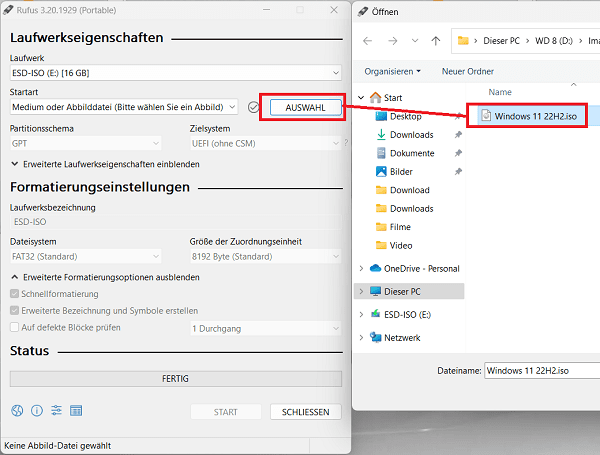Unpin Bilder via its pin icon
600x455 pixels.
pyautogui.click(x=458, y=171)
